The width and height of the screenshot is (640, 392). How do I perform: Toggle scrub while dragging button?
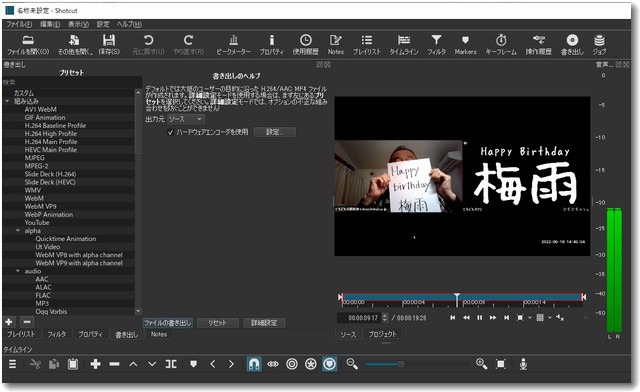point(273,364)
